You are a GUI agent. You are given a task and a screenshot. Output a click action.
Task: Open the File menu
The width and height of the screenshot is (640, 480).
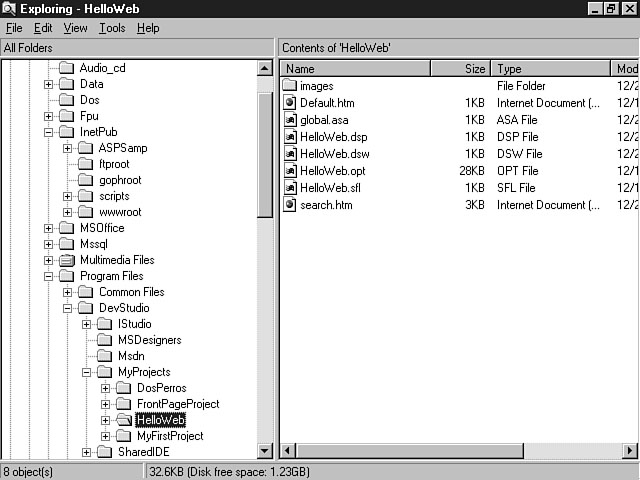tap(14, 28)
